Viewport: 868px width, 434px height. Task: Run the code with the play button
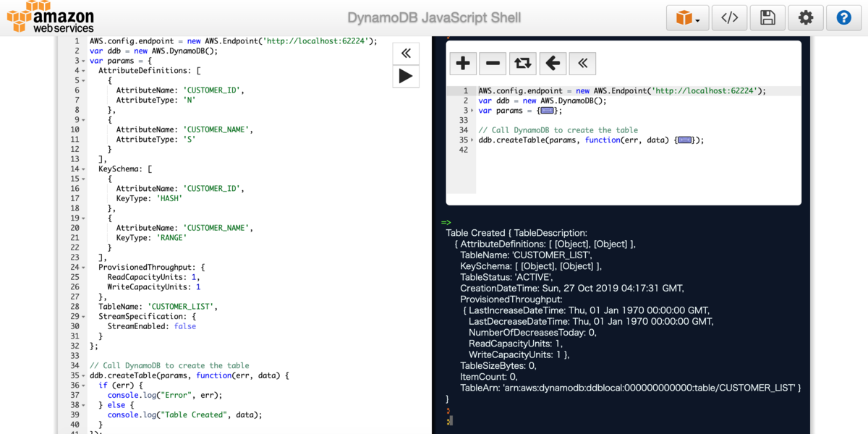click(x=406, y=75)
